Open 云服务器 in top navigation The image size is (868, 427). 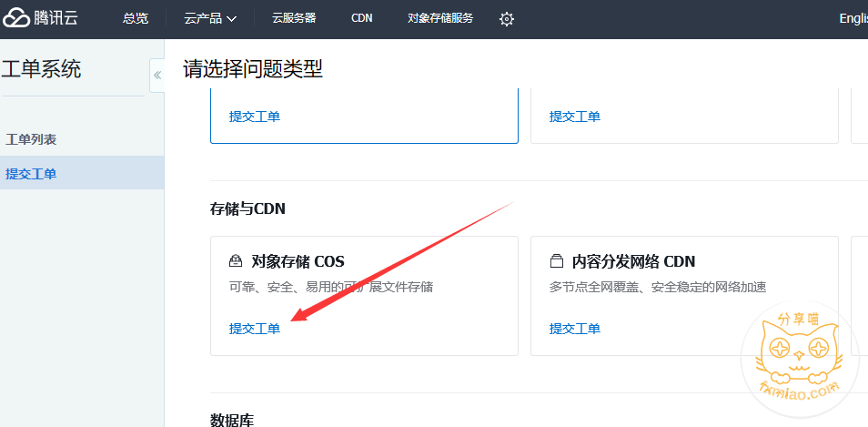[x=294, y=18]
